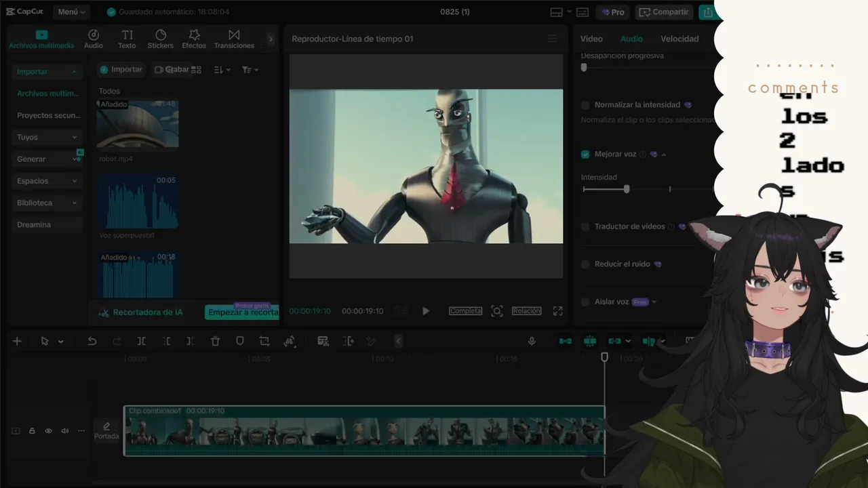Adjust the Intensidad slider handle
The width and height of the screenshot is (868, 488).
pos(627,189)
